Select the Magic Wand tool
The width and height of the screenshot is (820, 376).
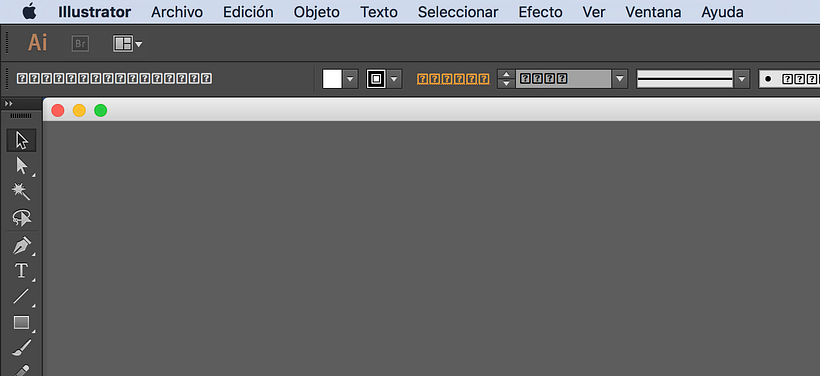coord(21,191)
